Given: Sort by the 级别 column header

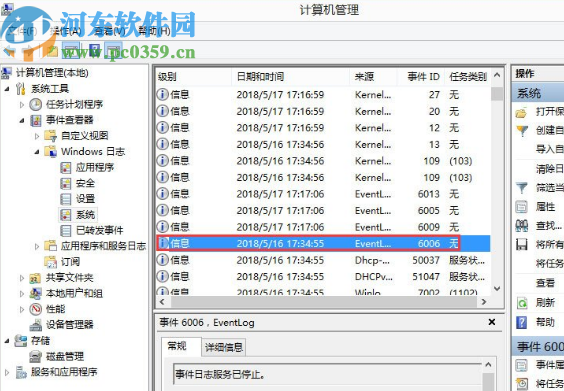Looking at the screenshot, I should pyautogui.click(x=194, y=77).
